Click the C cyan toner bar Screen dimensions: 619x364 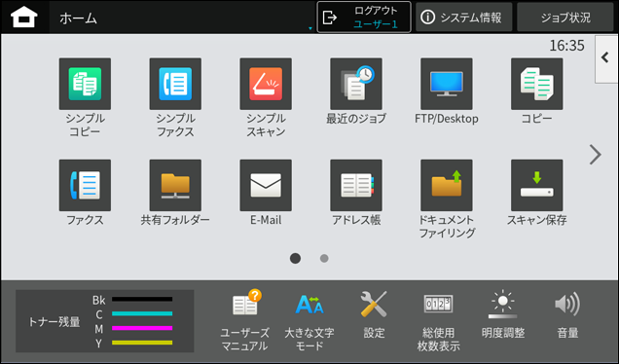click(x=142, y=313)
